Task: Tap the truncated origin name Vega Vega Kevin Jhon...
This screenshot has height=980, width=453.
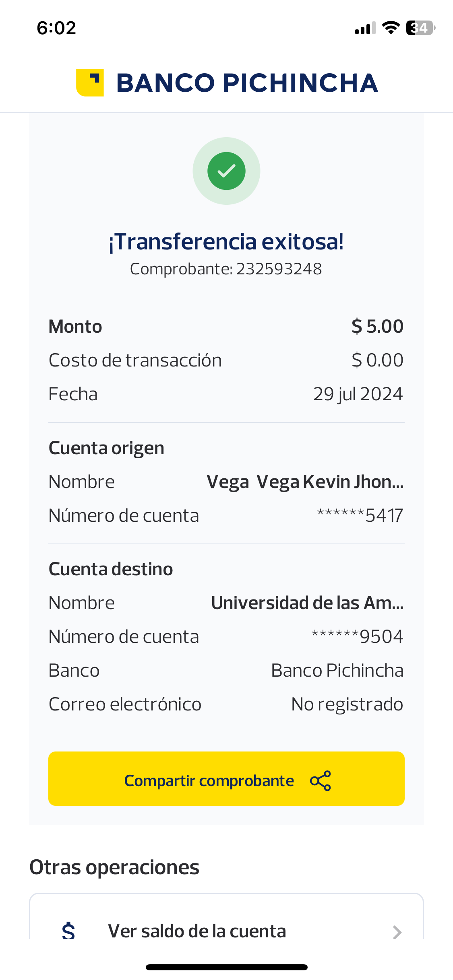Action: pyautogui.click(x=305, y=482)
